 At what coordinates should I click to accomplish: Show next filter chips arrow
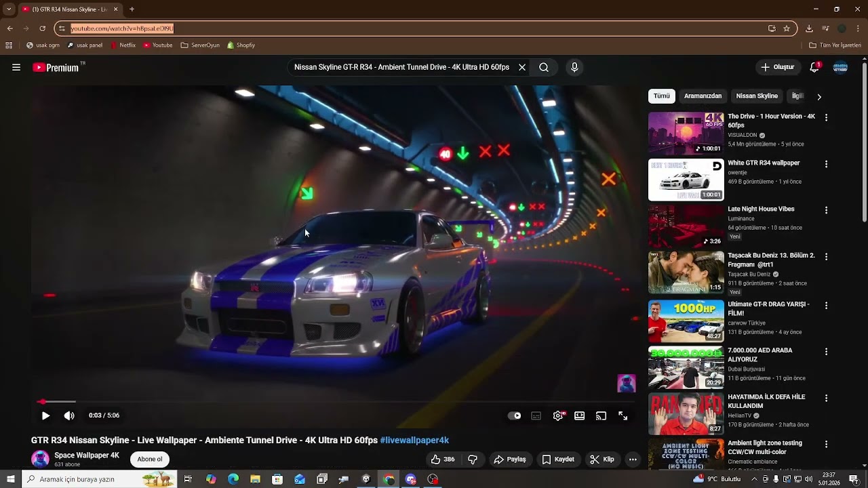coord(819,96)
